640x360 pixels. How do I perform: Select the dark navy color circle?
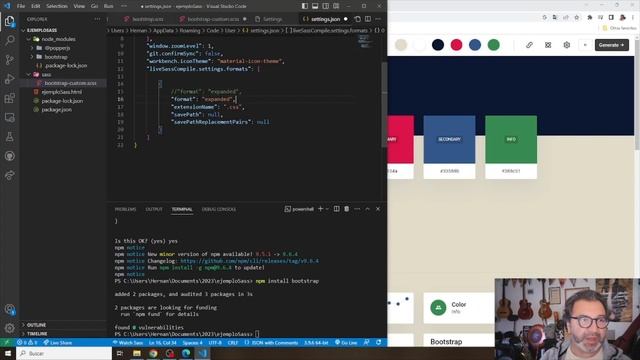tap(438, 45)
